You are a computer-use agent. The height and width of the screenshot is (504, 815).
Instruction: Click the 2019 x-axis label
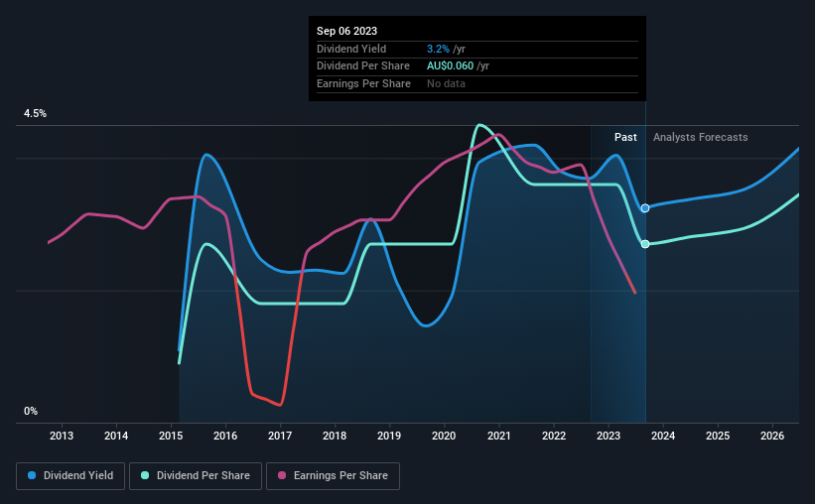(x=389, y=436)
